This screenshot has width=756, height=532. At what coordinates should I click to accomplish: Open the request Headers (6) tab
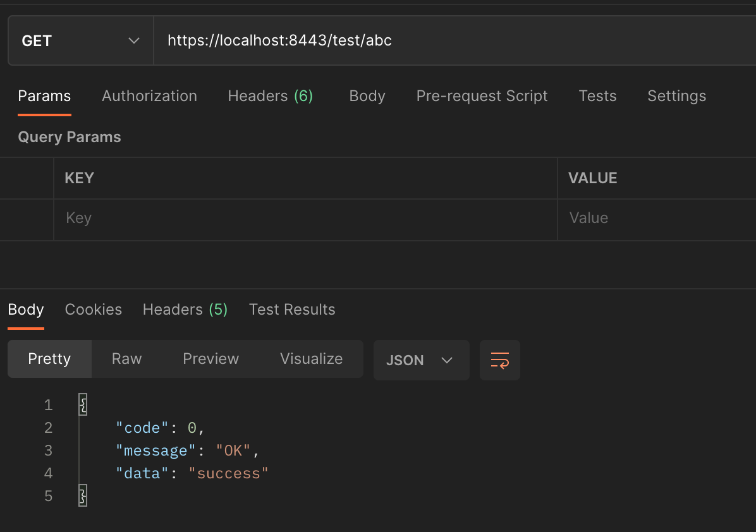click(270, 96)
